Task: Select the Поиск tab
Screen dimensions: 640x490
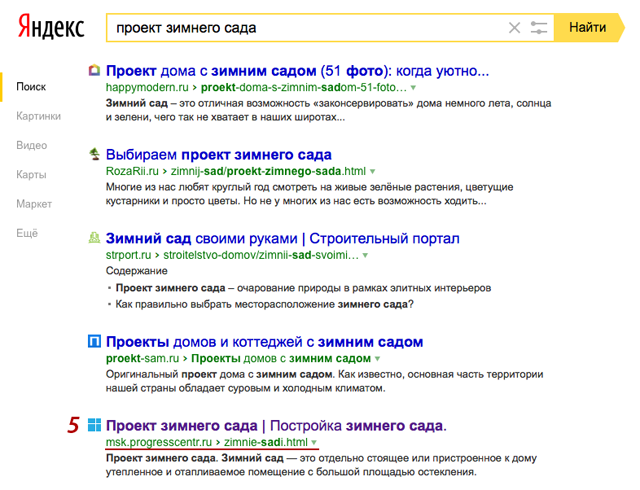Action: click(x=31, y=87)
